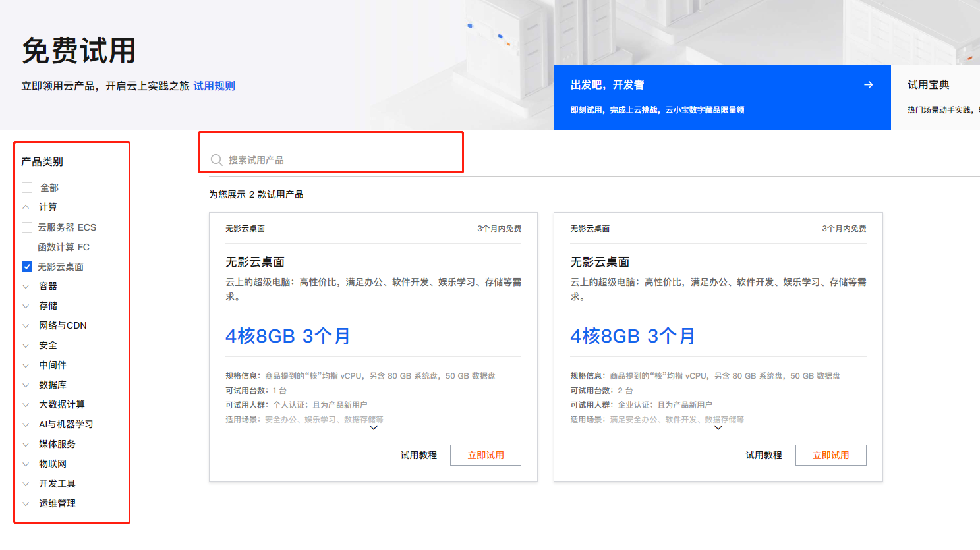Check the 全部 category checkbox

click(x=27, y=188)
